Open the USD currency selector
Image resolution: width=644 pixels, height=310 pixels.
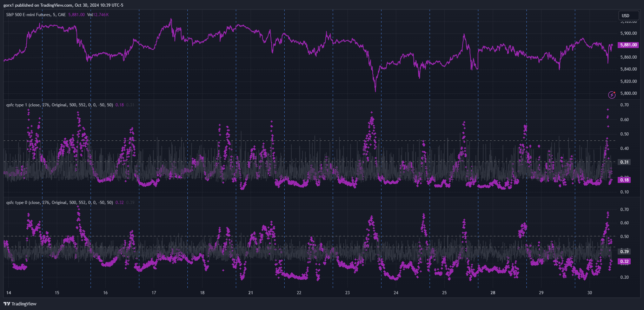coord(629,15)
